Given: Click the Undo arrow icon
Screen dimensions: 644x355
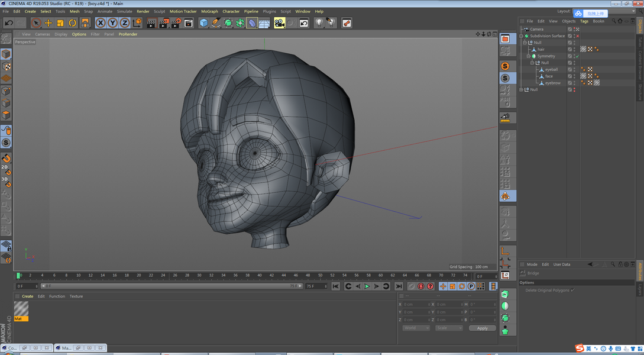Looking at the screenshot, I should pyautogui.click(x=9, y=23).
